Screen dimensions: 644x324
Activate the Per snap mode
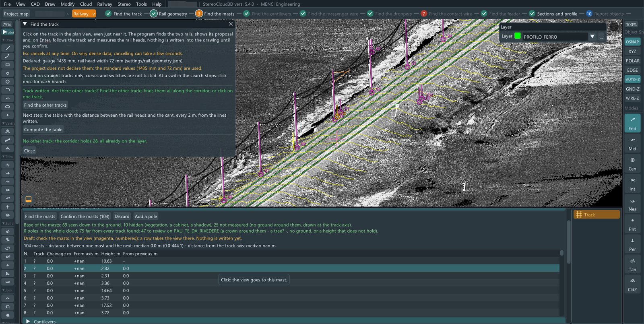632,244
